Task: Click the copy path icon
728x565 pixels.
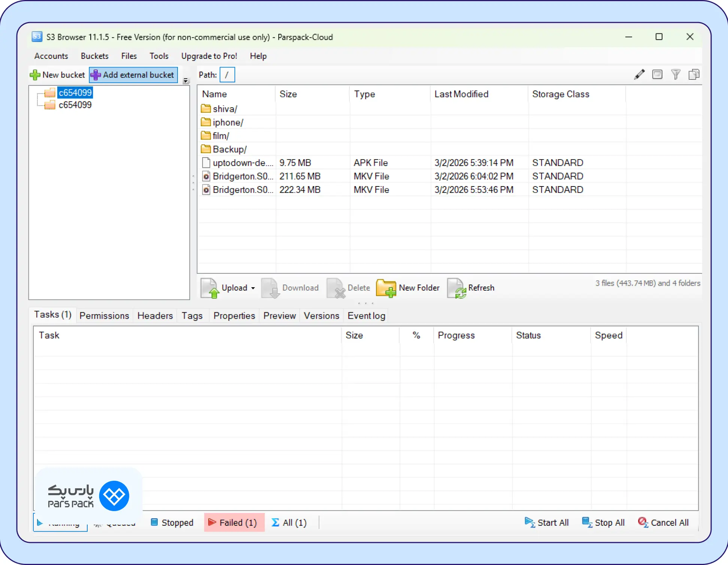Action: point(694,75)
